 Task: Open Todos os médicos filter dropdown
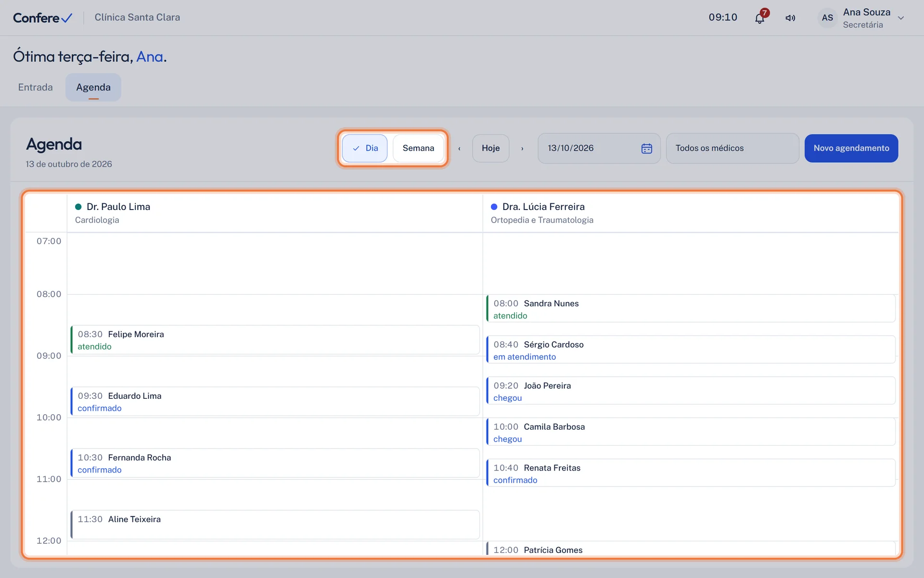(732, 148)
